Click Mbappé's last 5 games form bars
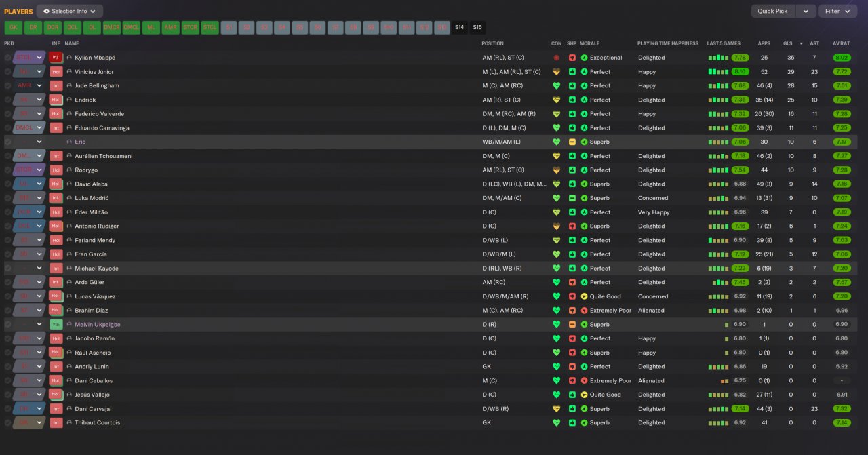Screen dimensions: 868x455 click(x=717, y=58)
